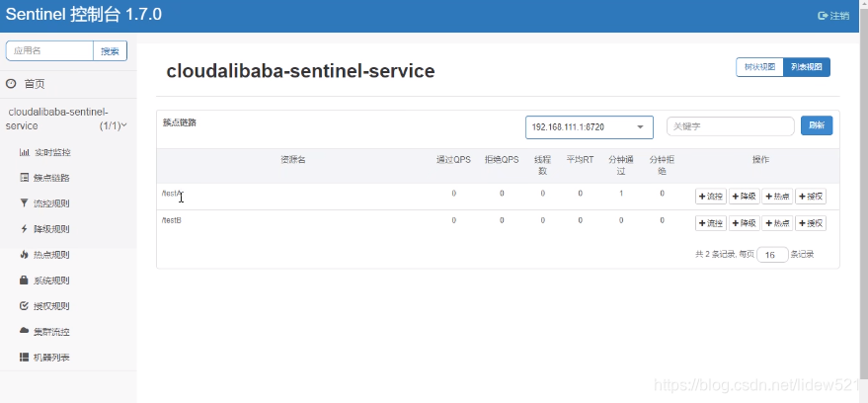Image resolution: width=868 pixels, height=403 pixels.
Task: Click the lock icon for 系统规则
Action: [24, 281]
